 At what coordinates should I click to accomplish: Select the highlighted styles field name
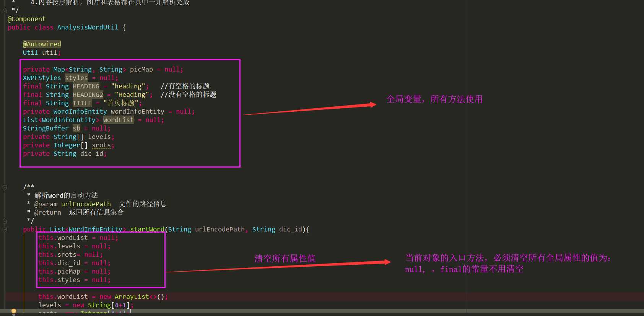[76, 78]
